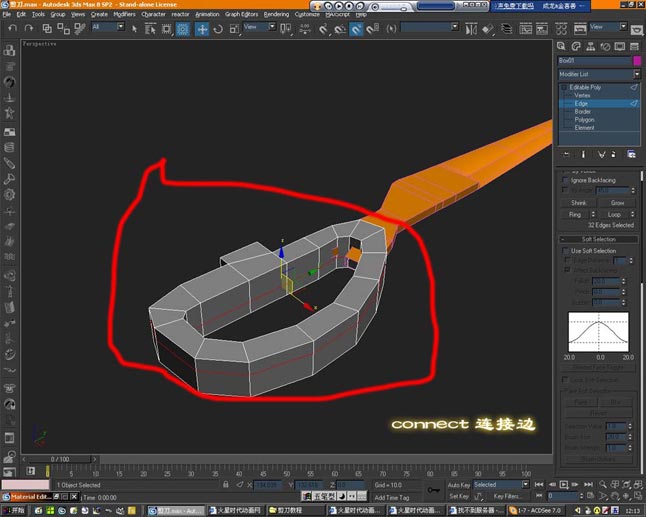The height and width of the screenshot is (517, 646).
Task: Open the File menu
Action: (7, 14)
